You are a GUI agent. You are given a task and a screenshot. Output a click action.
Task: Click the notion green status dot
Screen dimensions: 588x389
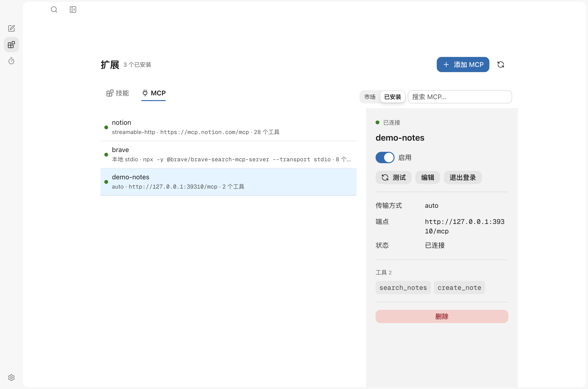pos(106,127)
